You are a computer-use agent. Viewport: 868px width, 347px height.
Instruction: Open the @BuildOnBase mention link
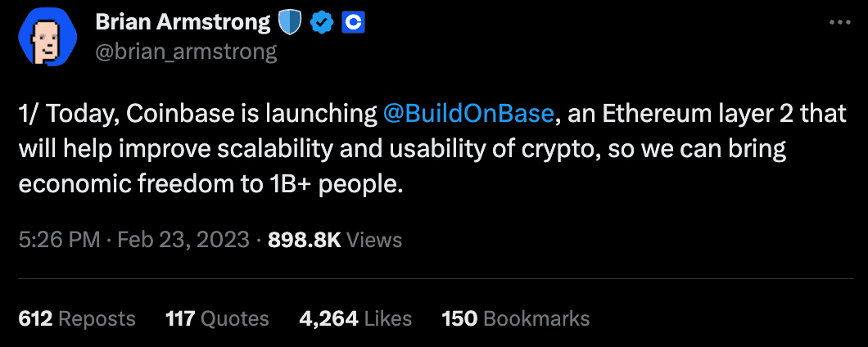point(468,115)
